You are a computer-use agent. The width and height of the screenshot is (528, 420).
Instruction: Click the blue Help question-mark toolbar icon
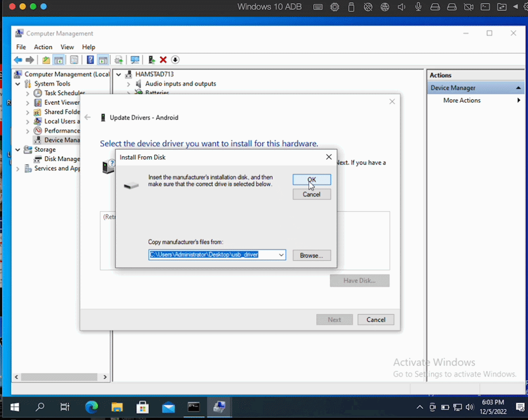(x=90, y=60)
